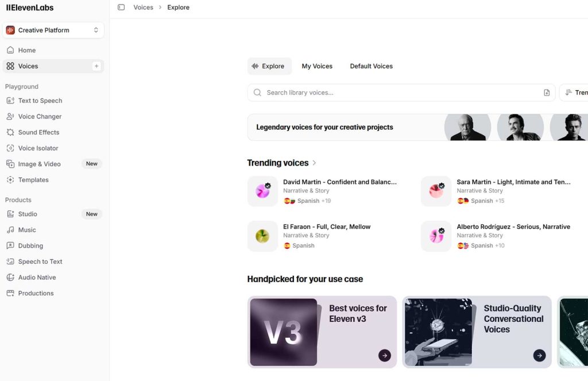This screenshot has height=381, width=588.
Task: Open the Music product
Action: coord(53,230)
